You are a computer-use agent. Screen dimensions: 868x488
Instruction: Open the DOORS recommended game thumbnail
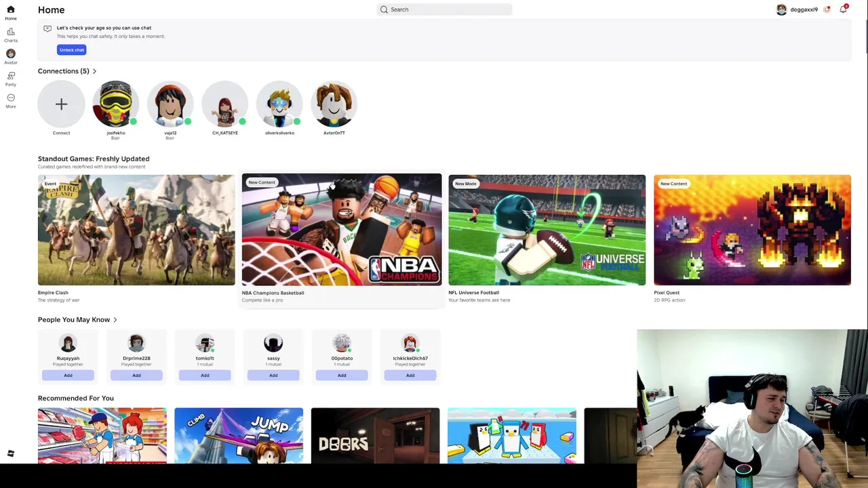(375, 436)
